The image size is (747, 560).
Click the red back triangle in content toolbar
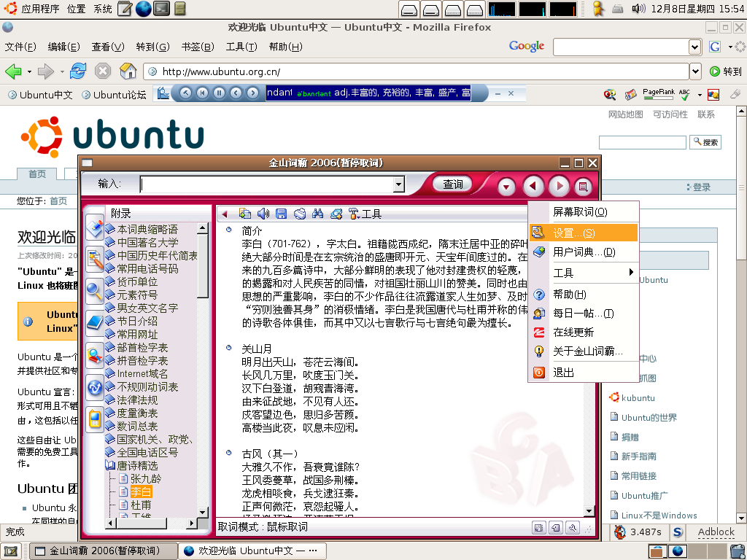(x=225, y=214)
